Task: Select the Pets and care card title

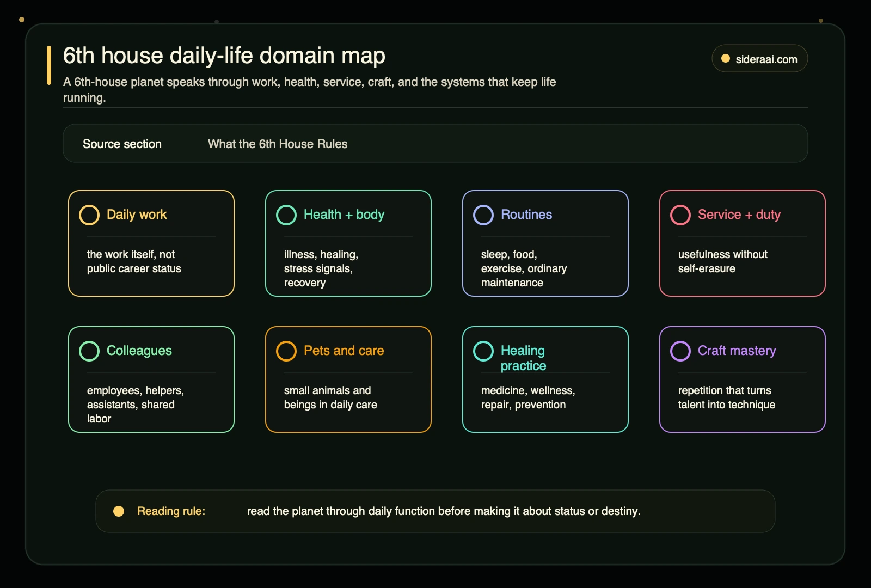Action: point(344,351)
